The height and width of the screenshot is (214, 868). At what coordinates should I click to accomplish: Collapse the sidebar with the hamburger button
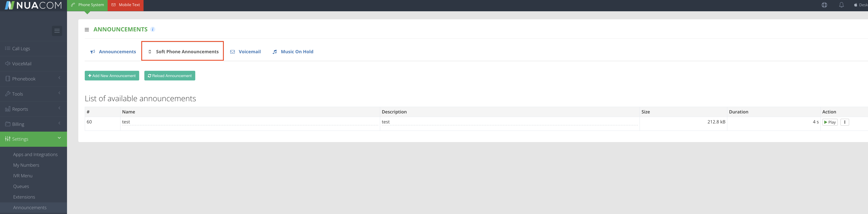(x=57, y=31)
